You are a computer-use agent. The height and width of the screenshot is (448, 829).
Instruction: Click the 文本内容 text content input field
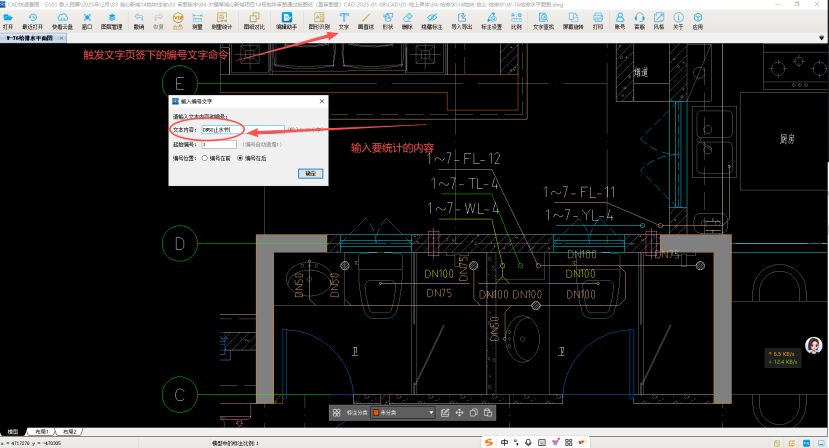click(x=243, y=130)
